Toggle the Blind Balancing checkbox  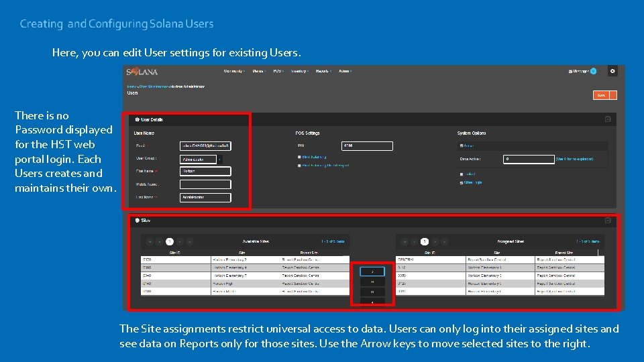[299, 157]
